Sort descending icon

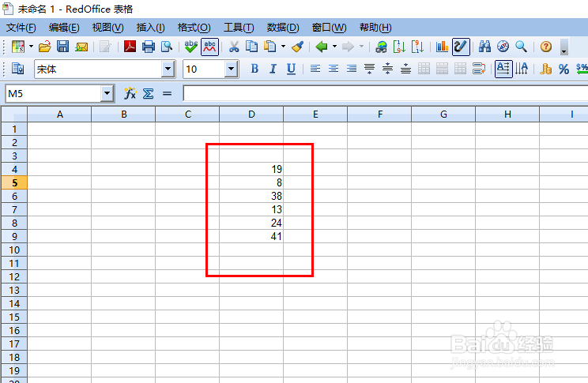pos(417,47)
